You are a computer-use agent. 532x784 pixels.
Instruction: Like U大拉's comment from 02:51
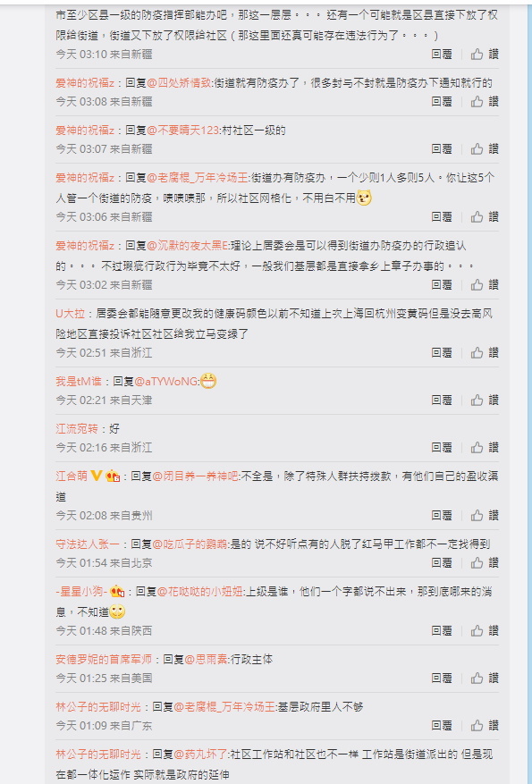click(485, 352)
